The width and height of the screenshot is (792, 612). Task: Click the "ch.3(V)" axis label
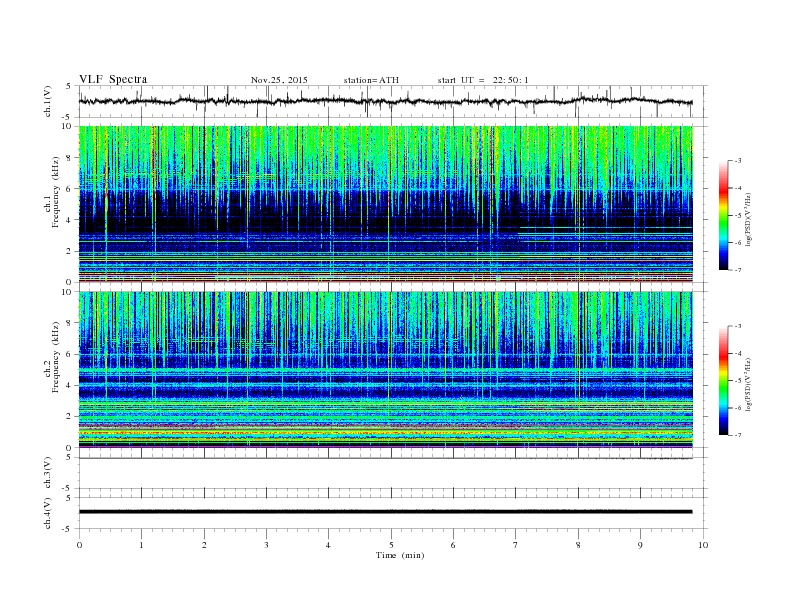tap(48, 473)
